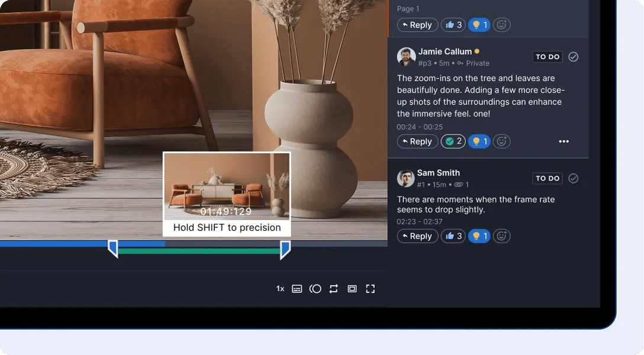Click the lightbulb reaction on Sam's comment
644x355 pixels.
[x=479, y=235]
